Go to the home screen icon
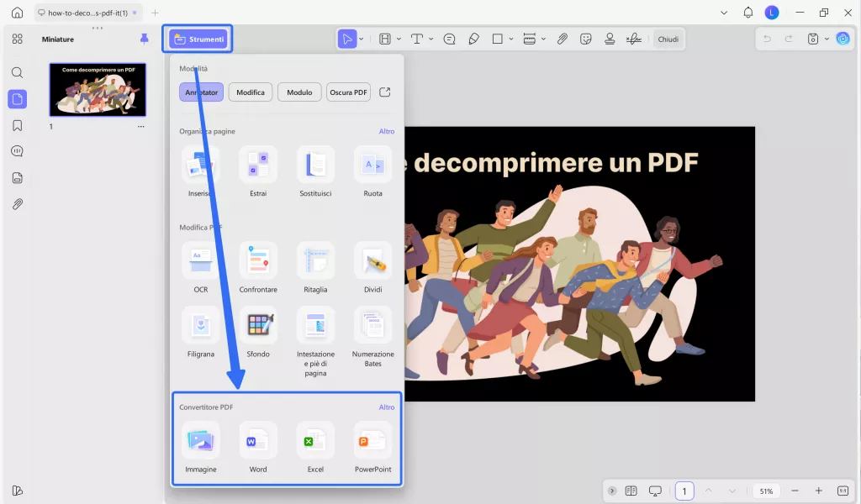Image resolution: width=861 pixels, height=504 pixels. [x=18, y=12]
